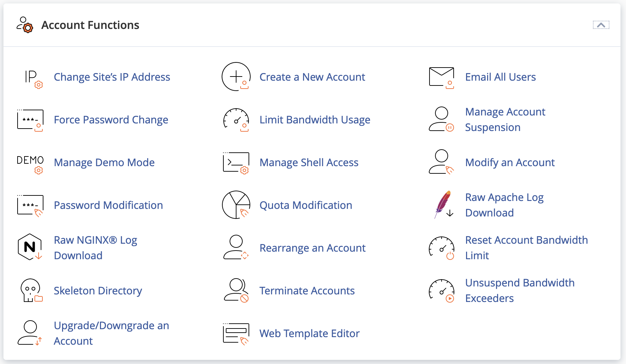Collapse the Account Functions section
The width and height of the screenshot is (626, 364).
coord(601,25)
